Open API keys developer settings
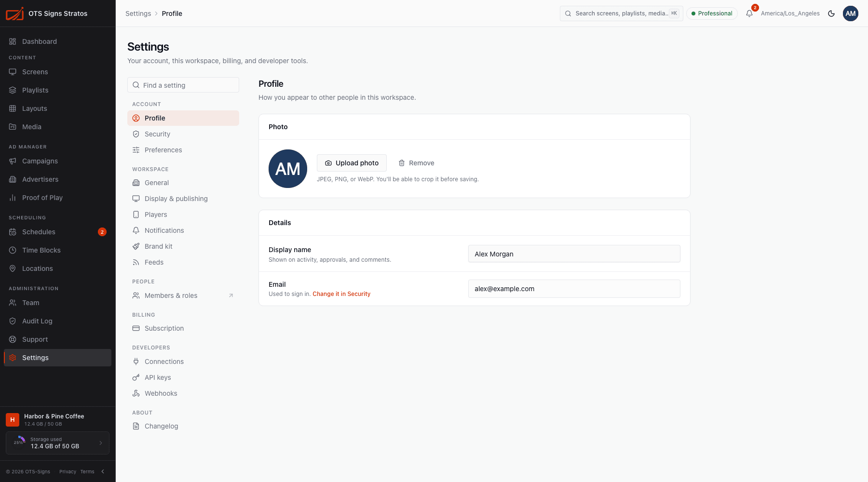Viewport: 868px width, 482px height. tap(183, 377)
